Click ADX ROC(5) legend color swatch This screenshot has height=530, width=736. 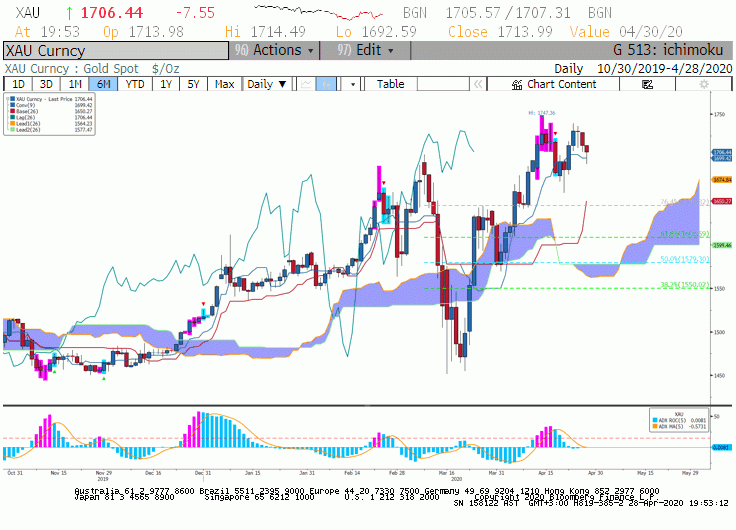(x=655, y=420)
